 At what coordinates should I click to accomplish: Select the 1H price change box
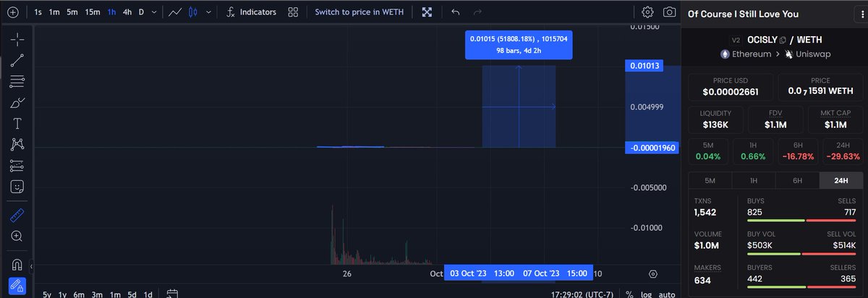pos(753,152)
